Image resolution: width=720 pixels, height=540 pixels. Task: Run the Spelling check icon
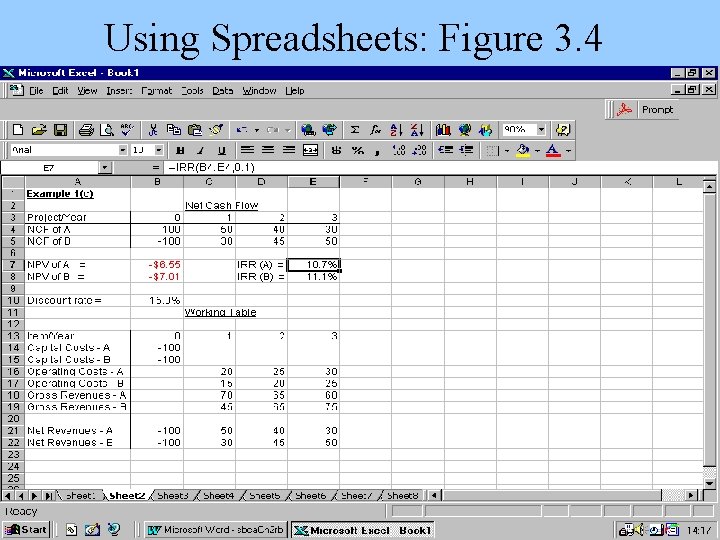point(127,130)
